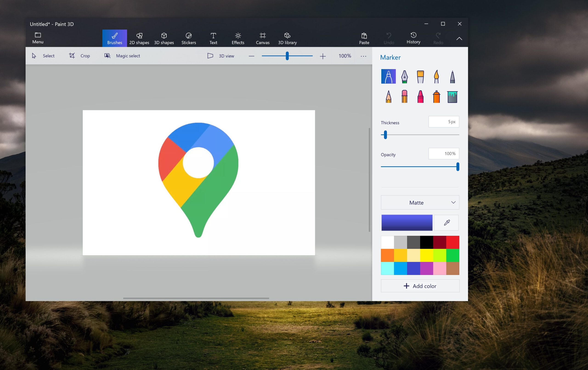Image resolution: width=588 pixels, height=370 pixels.
Task: Select the Watercolor brush
Action: point(436,76)
